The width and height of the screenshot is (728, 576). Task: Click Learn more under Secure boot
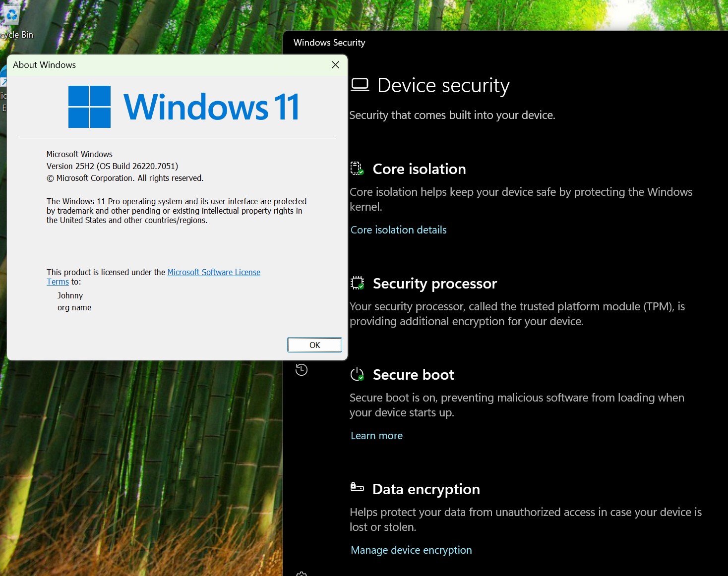pos(376,435)
